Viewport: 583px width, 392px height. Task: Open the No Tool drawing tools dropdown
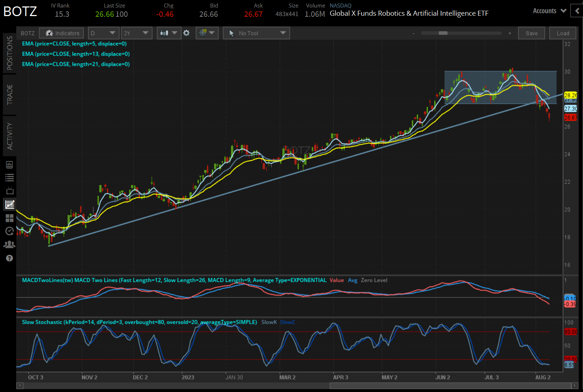(256, 33)
